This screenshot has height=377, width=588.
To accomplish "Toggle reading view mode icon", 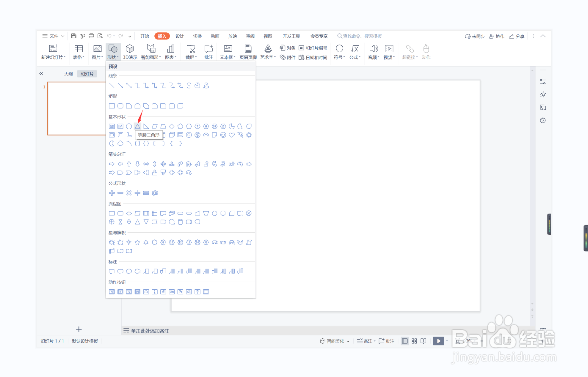I will (424, 341).
